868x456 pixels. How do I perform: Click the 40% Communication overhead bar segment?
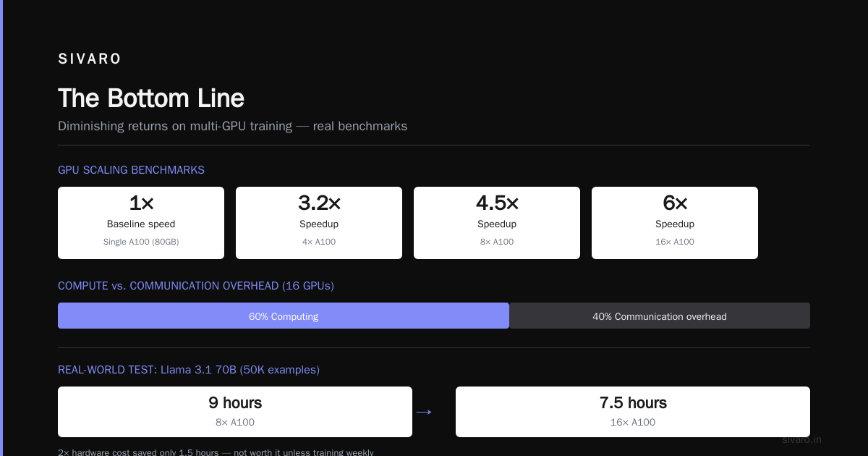pyautogui.click(x=660, y=316)
